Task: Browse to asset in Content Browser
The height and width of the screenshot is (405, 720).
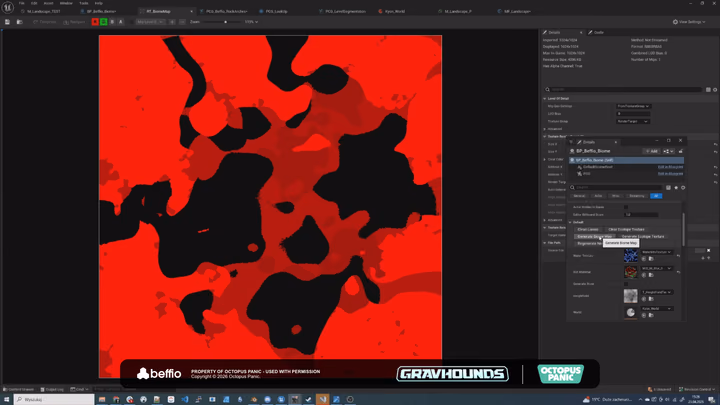Action: [x=19, y=22]
